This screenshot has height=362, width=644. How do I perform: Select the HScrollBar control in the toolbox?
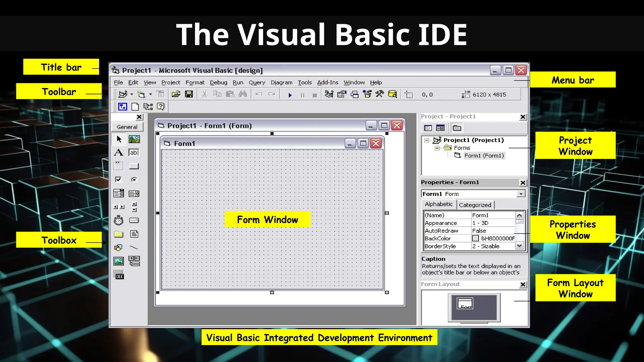(x=119, y=207)
